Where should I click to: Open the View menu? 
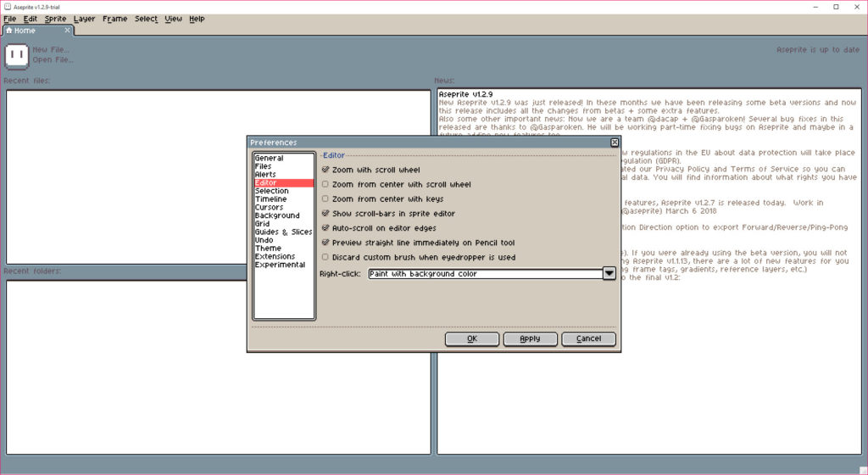coord(173,19)
